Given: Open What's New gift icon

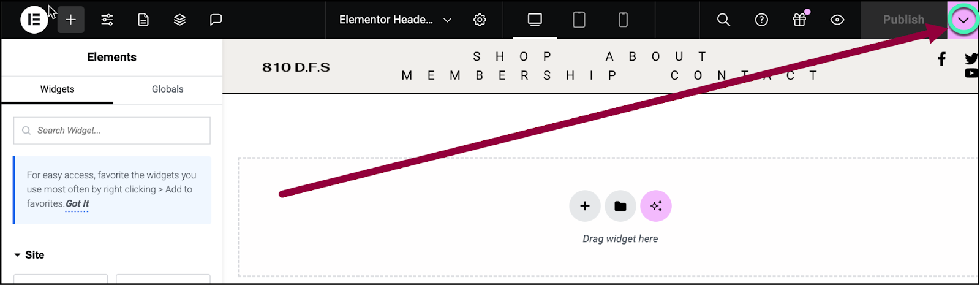Looking at the screenshot, I should coord(799,20).
